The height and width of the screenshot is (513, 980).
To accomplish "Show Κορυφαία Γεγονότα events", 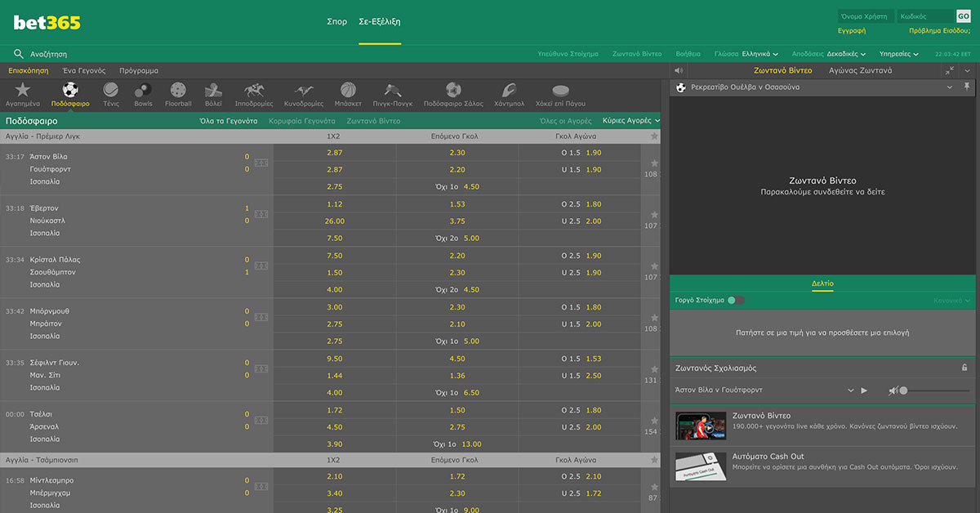I will (x=302, y=121).
